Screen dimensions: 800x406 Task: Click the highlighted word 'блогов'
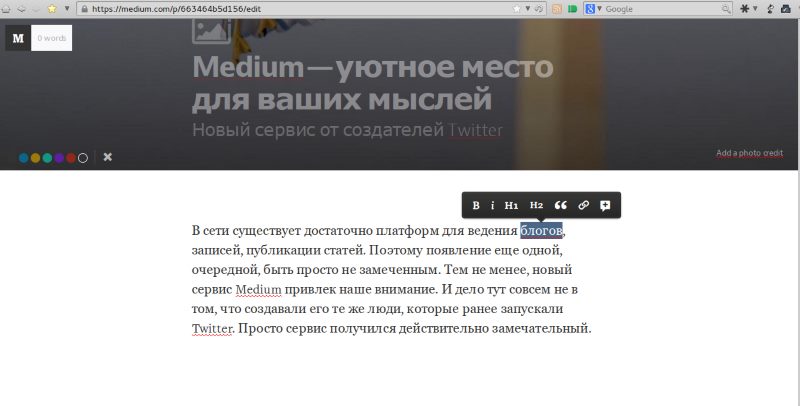pyautogui.click(x=541, y=231)
